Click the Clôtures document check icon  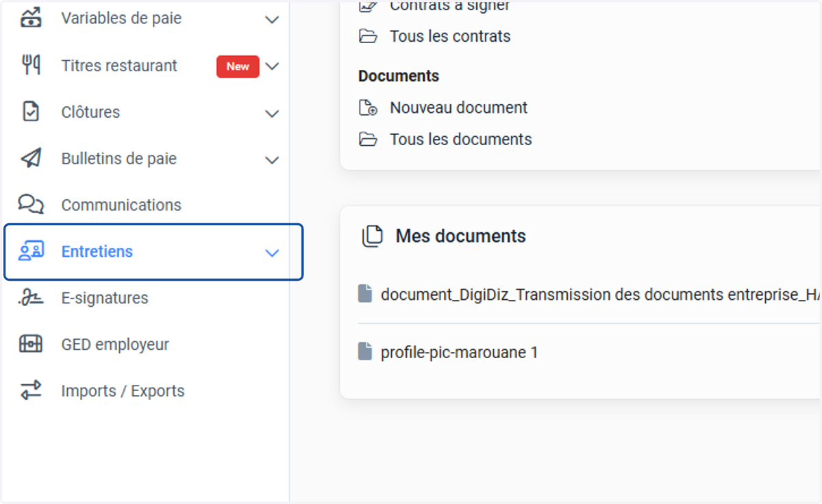click(x=31, y=112)
